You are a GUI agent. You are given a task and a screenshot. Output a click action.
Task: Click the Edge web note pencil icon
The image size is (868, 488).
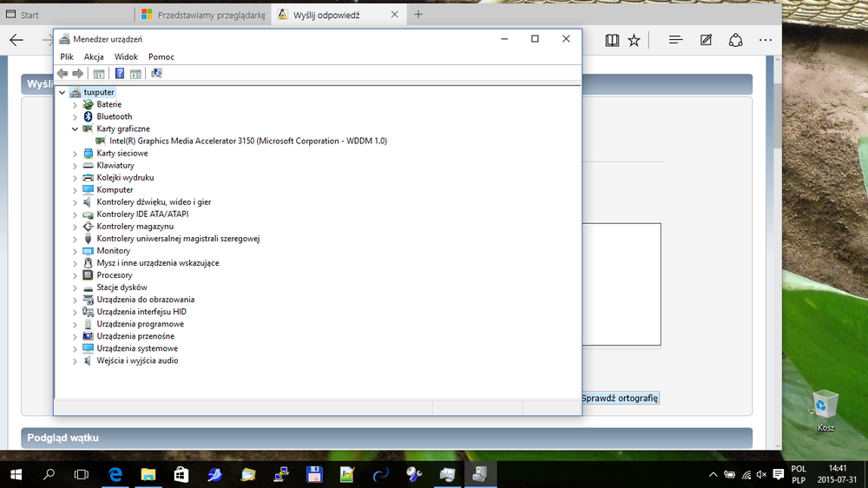706,40
